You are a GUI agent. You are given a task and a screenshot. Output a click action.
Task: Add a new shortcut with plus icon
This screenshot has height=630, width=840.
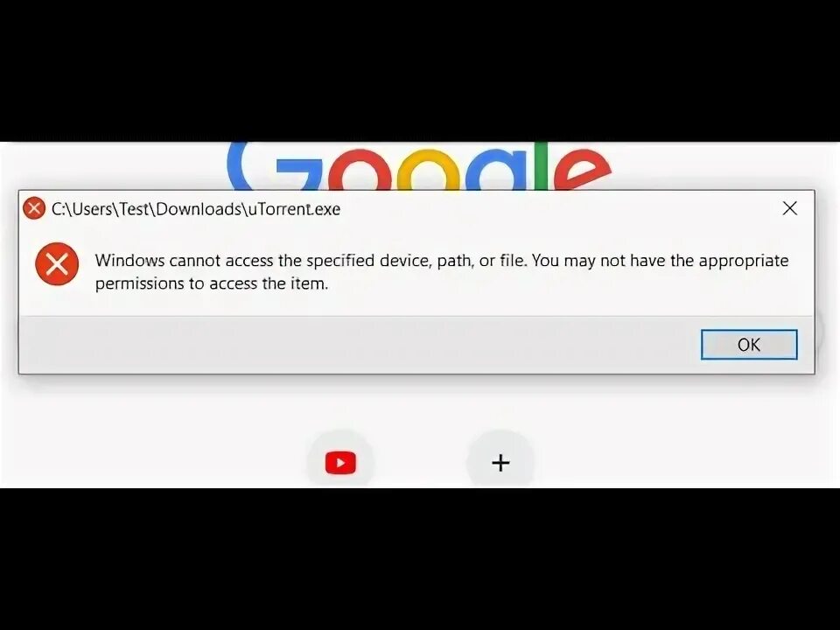[500, 463]
